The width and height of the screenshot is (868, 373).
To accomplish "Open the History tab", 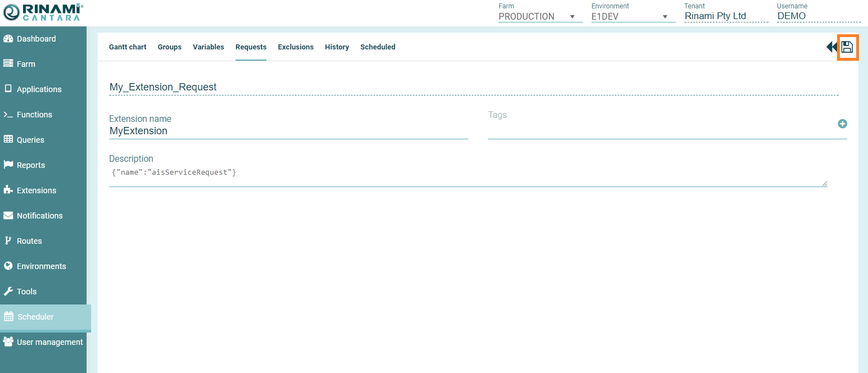I will pos(337,47).
